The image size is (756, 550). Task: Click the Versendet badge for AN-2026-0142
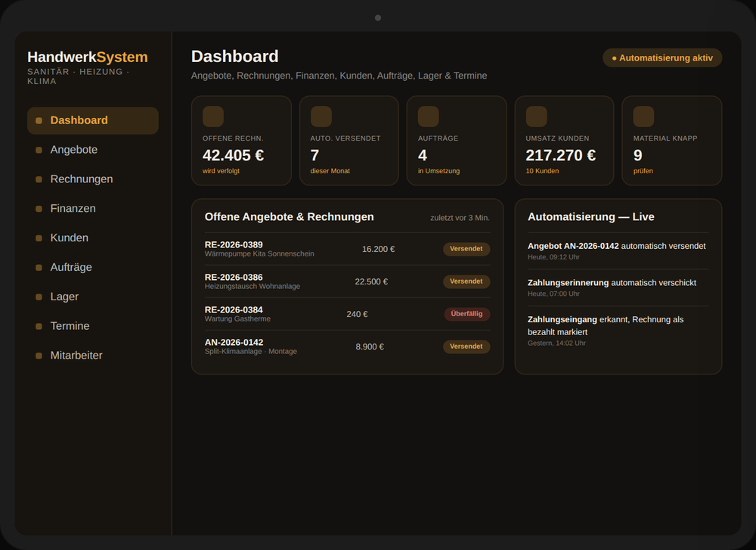[466, 346]
